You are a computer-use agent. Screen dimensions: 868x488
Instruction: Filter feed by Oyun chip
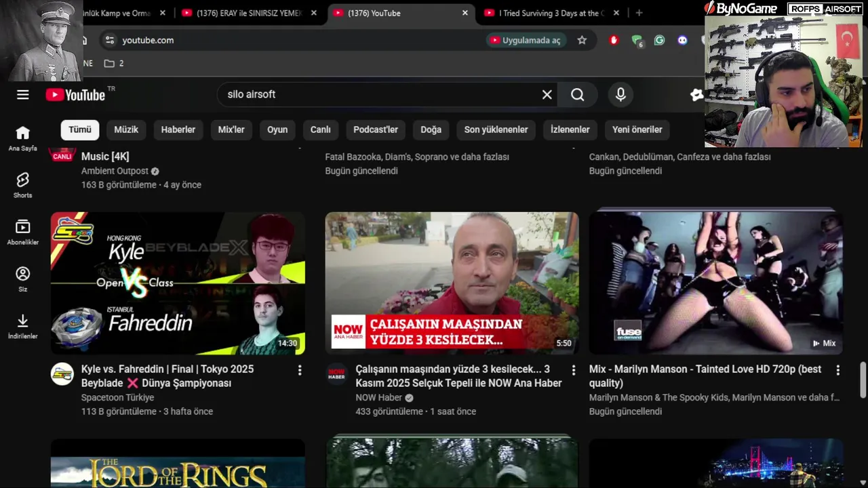[277, 129]
